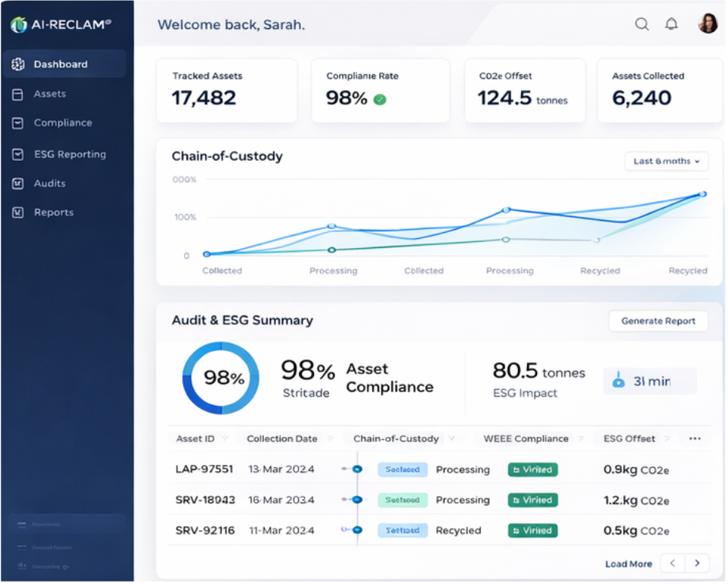The image size is (728, 584).
Task: Go to the Reports menu item
Action: tap(53, 212)
